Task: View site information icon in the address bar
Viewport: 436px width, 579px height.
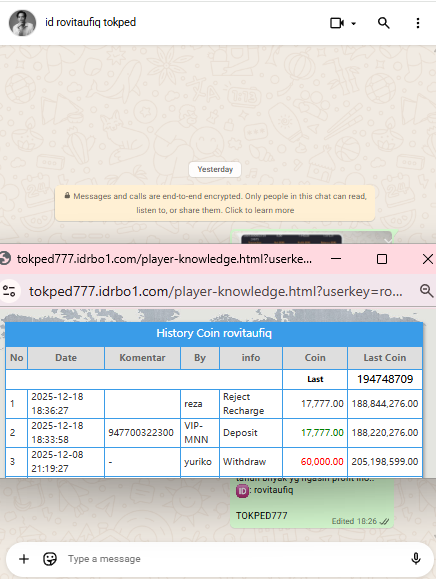Action: click(9, 291)
